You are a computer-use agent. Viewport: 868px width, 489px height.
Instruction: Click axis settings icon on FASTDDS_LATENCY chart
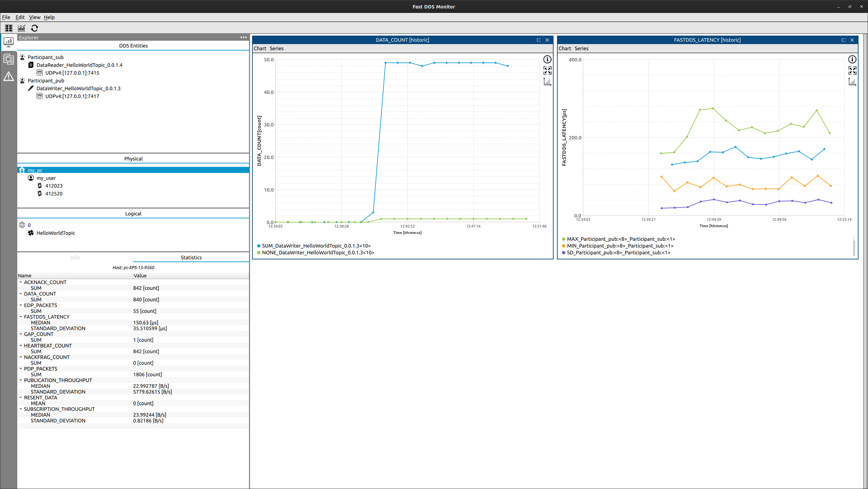click(x=852, y=82)
